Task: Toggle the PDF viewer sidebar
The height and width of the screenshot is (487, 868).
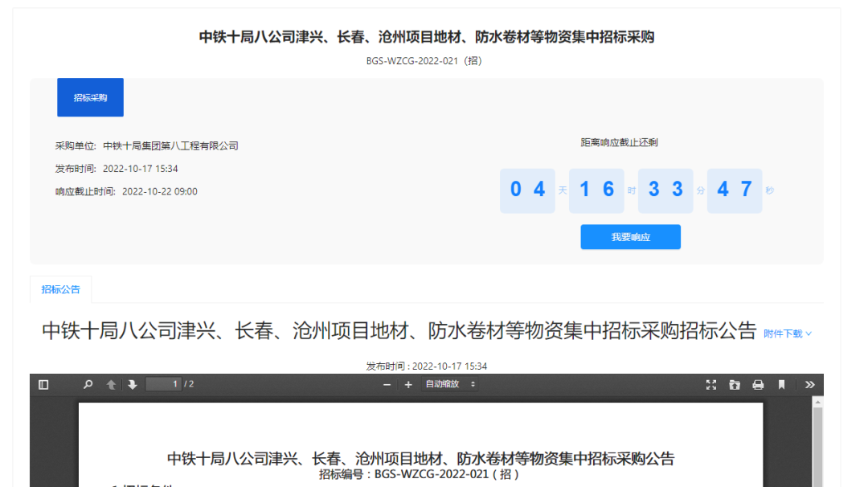Action: click(x=43, y=385)
